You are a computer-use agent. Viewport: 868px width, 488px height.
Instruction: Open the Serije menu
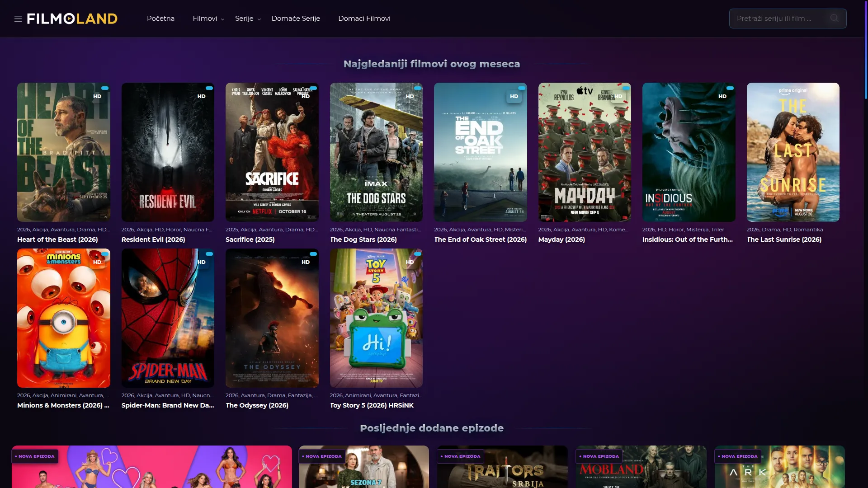(244, 19)
